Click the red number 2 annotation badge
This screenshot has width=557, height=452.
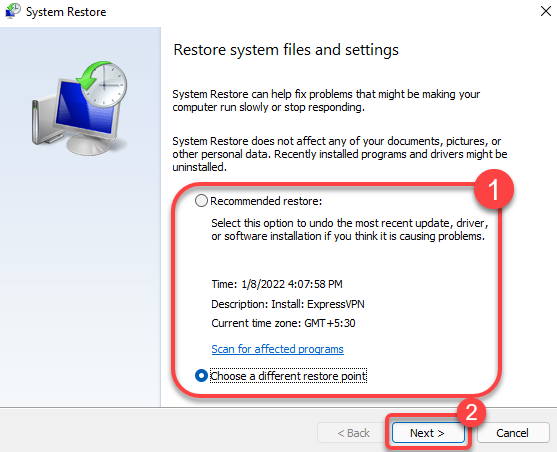471,412
